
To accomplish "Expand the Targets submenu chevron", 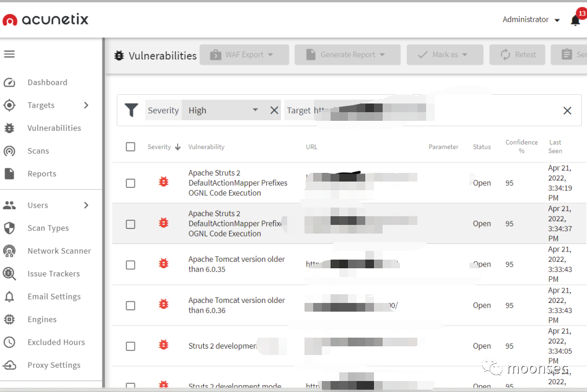I will pos(86,105).
